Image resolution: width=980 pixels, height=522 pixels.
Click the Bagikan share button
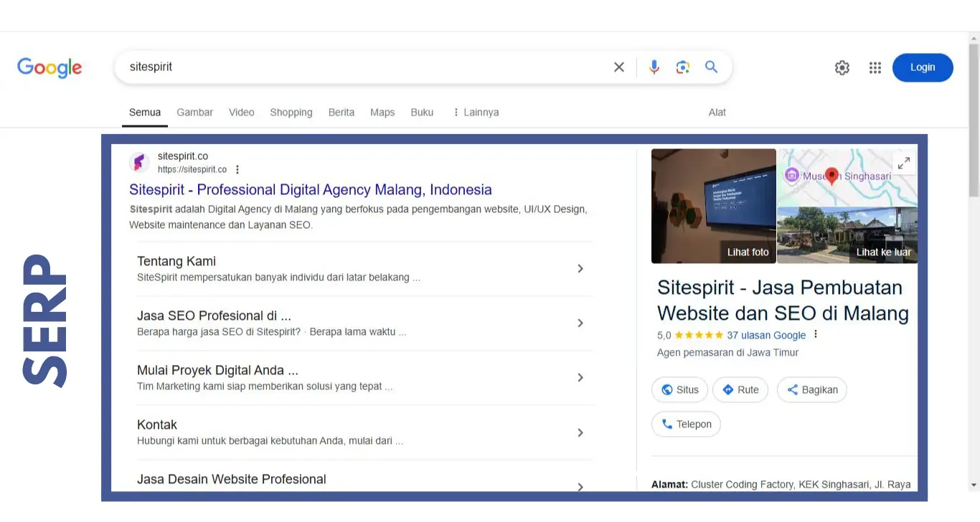812,389
